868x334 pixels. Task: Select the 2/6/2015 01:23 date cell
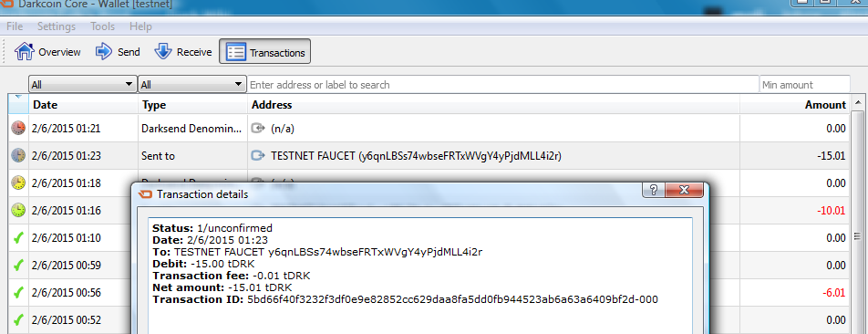pos(83,156)
